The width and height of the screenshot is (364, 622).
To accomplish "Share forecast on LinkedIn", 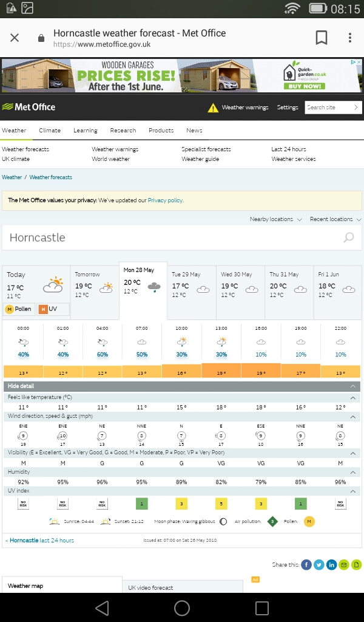I will (331, 564).
